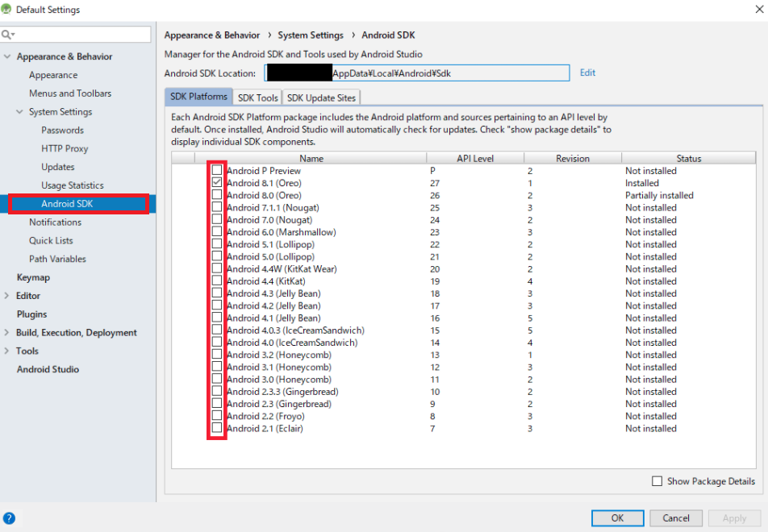Click the Cancel button
The width and height of the screenshot is (768, 532).
(x=676, y=517)
